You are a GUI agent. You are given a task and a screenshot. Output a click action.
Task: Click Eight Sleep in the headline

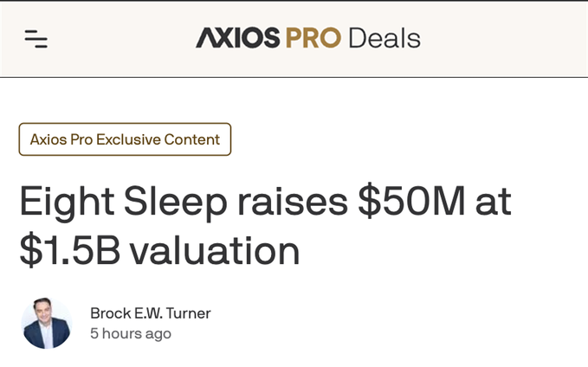click(124, 202)
